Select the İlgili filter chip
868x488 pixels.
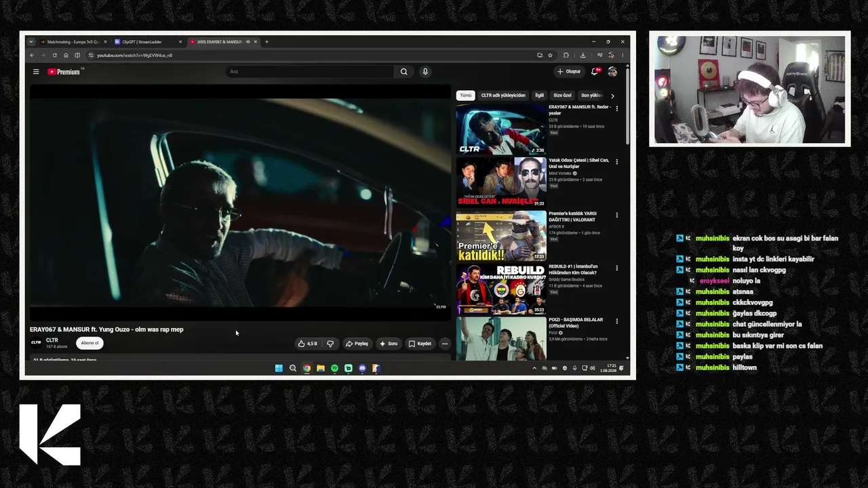[540, 96]
